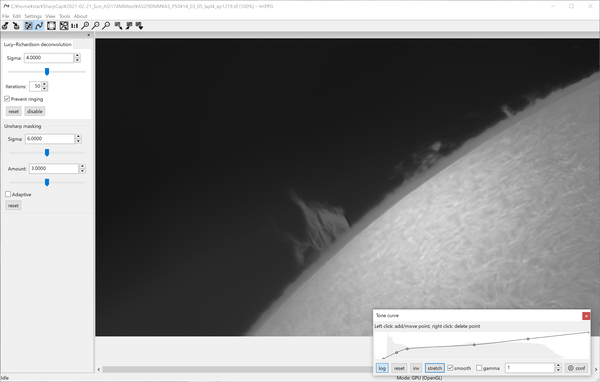Open the About menu
The image size is (600, 382).
pyautogui.click(x=80, y=16)
